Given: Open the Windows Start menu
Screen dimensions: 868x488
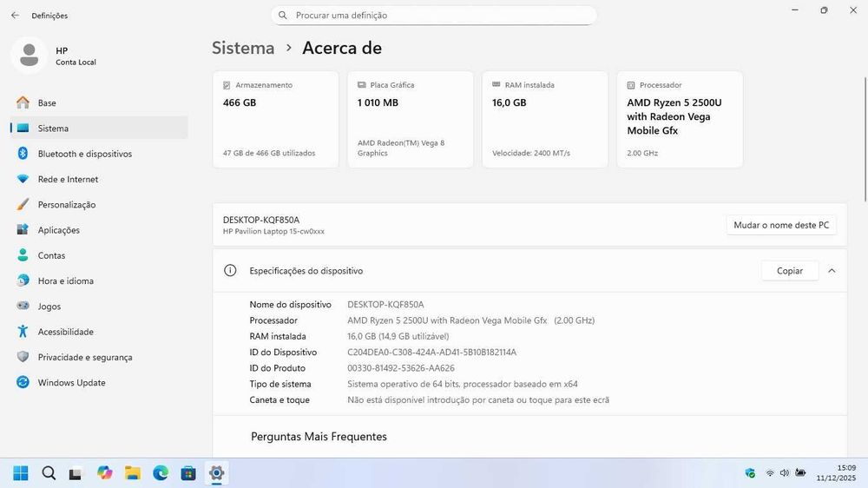Looking at the screenshot, I should click(21, 473).
